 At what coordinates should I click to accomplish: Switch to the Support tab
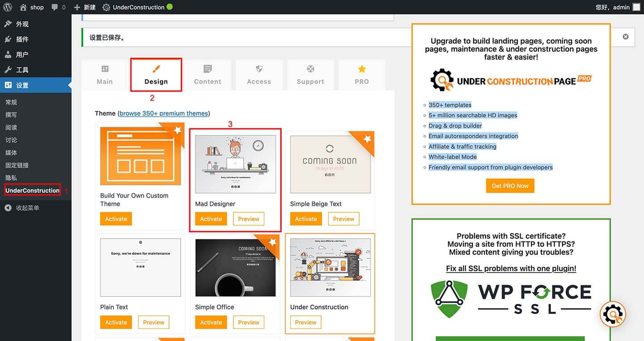310,75
